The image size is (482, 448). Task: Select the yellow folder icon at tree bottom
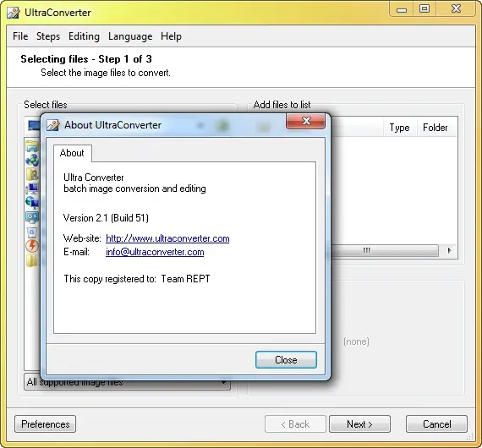point(32,260)
